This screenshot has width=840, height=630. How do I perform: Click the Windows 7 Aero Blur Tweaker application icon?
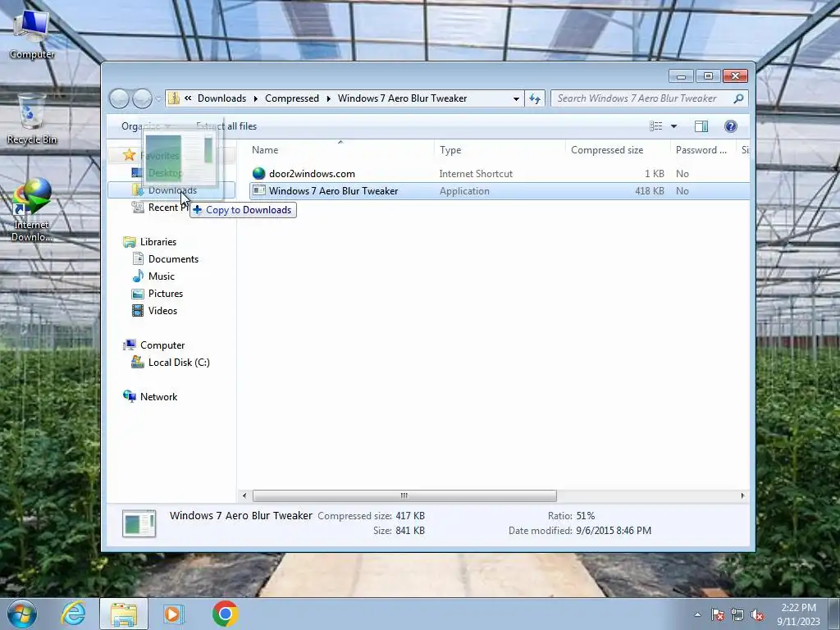259,190
